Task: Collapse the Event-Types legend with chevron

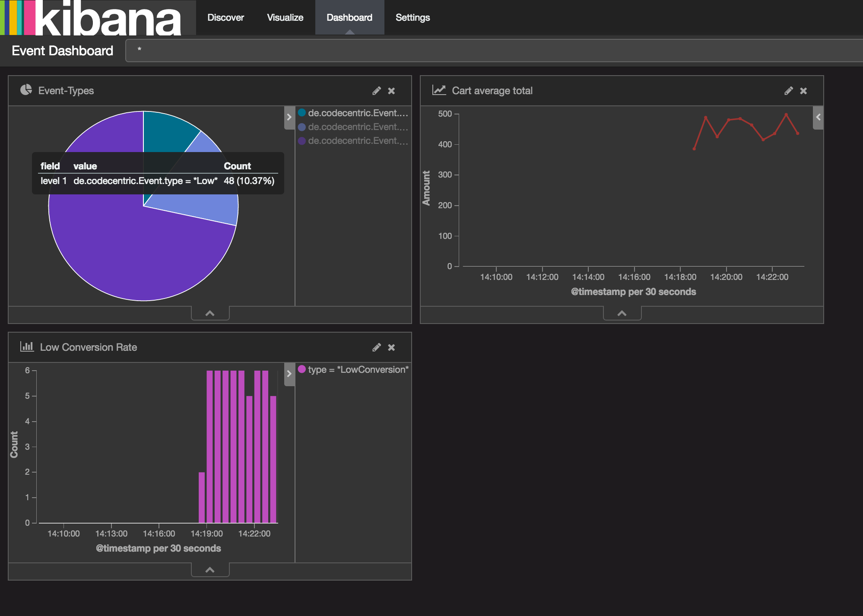Action: click(289, 117)
